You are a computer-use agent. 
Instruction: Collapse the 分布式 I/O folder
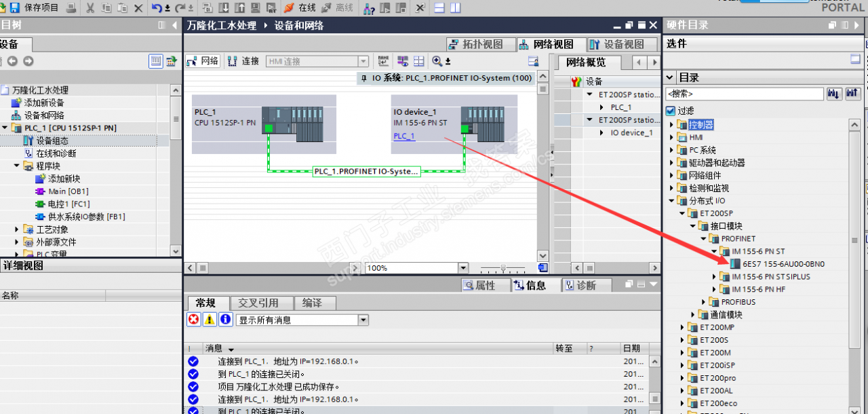pyautogui.click(x=672, y=201)
